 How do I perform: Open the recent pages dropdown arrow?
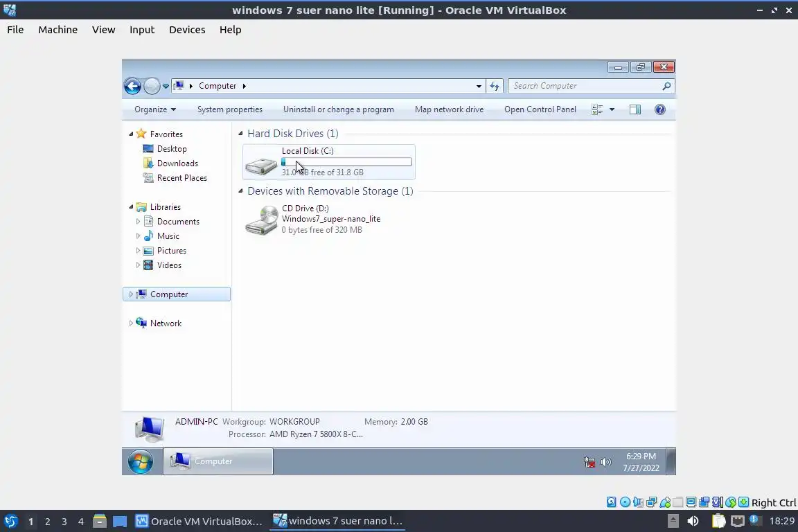coord(166,87)
